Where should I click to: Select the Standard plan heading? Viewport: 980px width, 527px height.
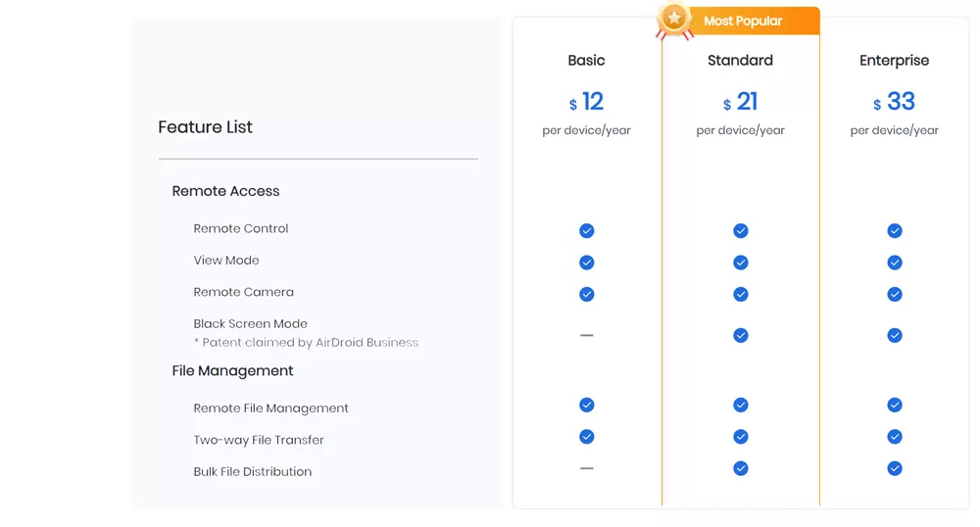(740, 61)
